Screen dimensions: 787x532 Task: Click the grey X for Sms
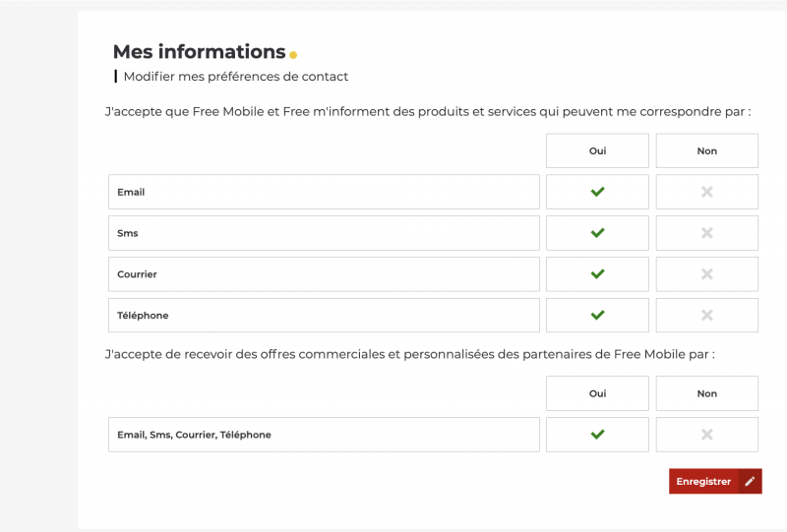(x=706, y=233)
